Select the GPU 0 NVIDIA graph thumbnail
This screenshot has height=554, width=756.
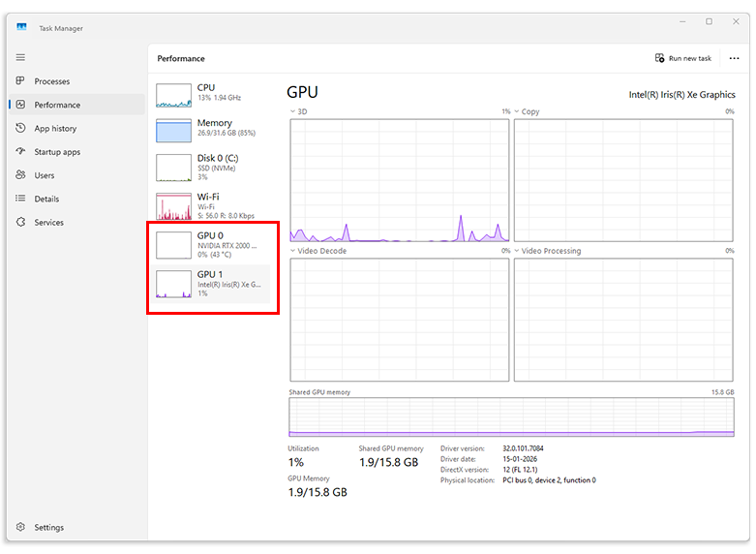(173, 245)
